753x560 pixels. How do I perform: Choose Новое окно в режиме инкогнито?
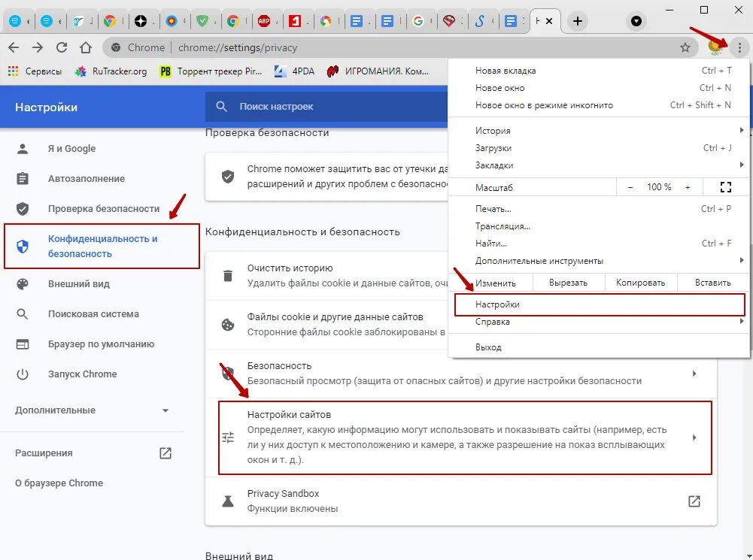(x=599, y=105)
